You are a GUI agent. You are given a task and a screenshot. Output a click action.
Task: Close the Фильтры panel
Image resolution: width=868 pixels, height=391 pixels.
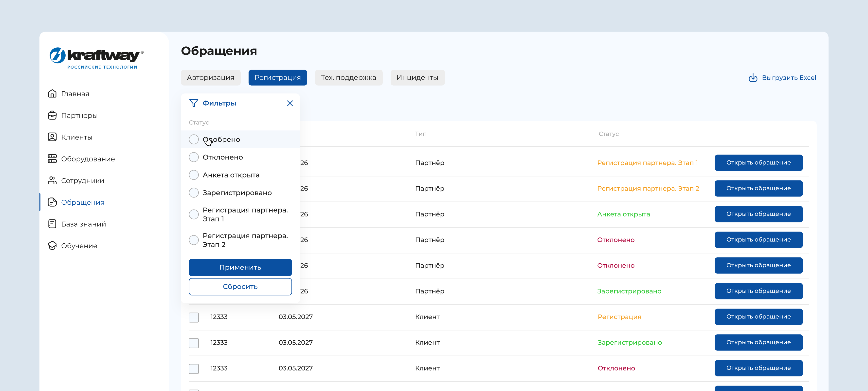(290, 103)
